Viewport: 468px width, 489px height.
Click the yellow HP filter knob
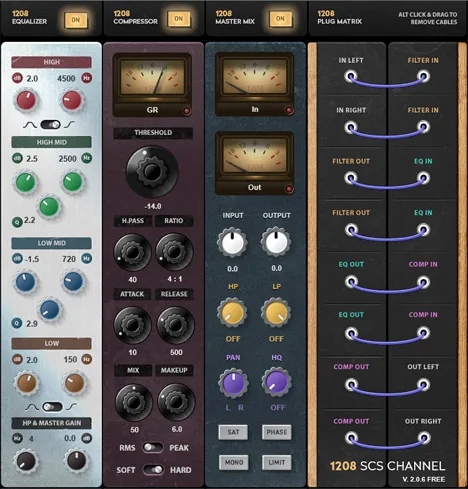[x=232, y=313]
